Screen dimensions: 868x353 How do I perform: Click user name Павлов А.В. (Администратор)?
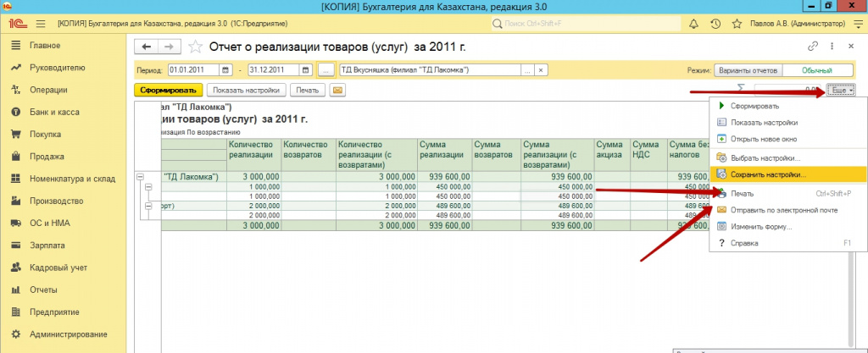pos(798,24)
